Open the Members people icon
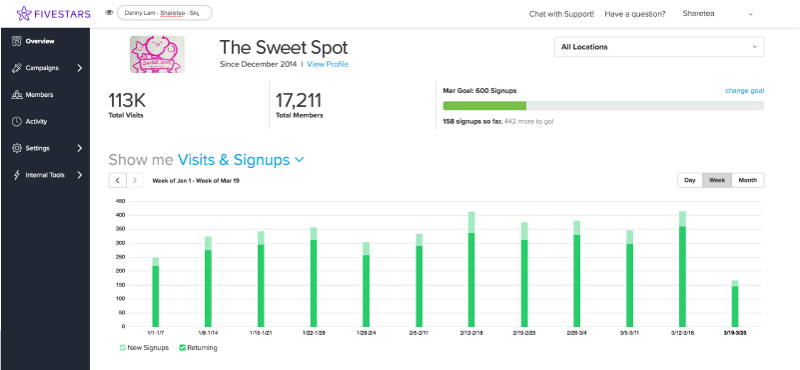Screen dimensions: 800x370 [17, 94]
